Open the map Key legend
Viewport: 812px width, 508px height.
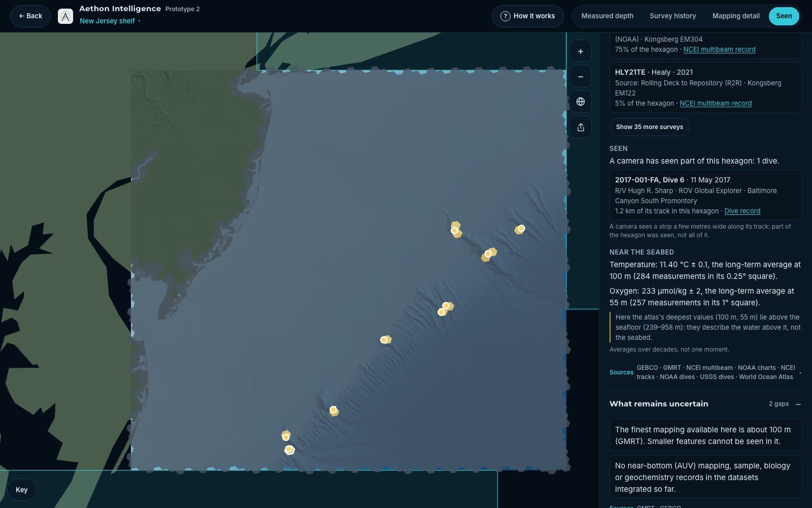(21, 490)
